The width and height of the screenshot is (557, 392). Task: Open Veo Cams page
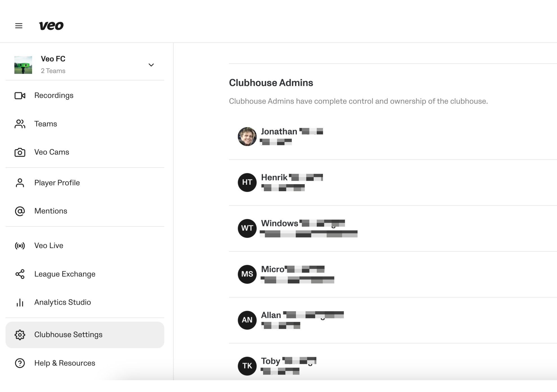tap(52, 152)
